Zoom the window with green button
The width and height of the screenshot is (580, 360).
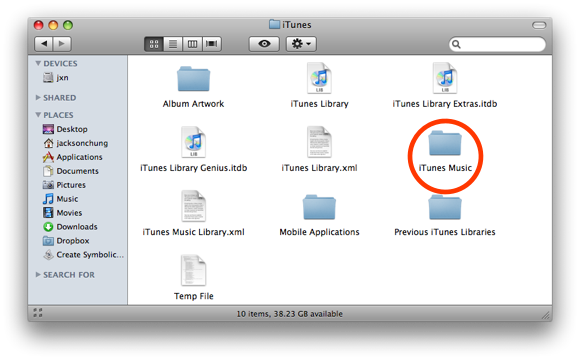(x=68, y=25)
